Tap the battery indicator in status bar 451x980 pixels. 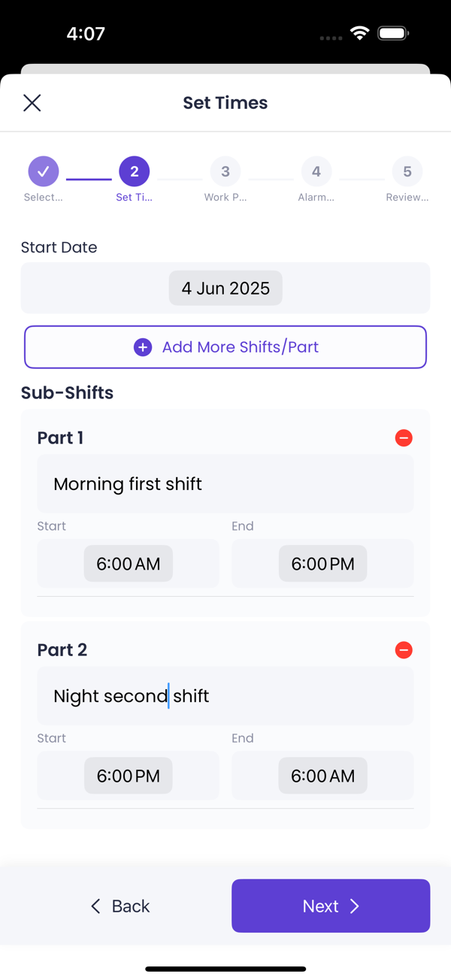point(393,34)
